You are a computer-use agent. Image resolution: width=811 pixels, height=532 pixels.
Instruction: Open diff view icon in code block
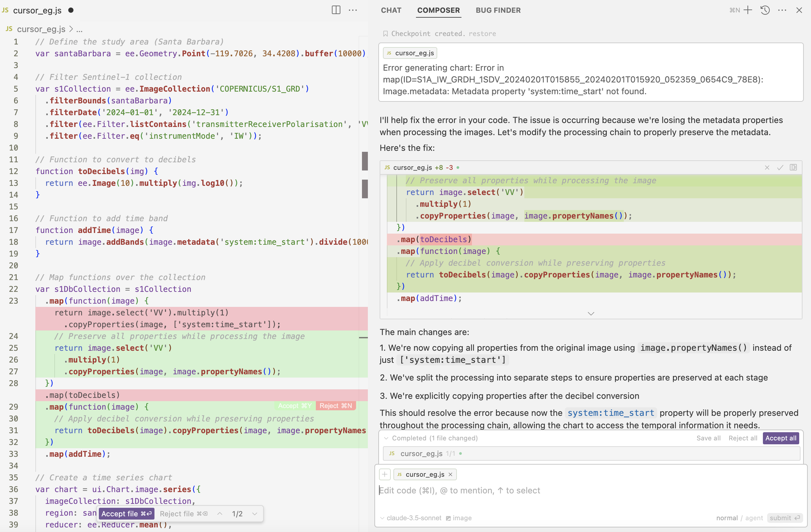(x=793, y=167)
